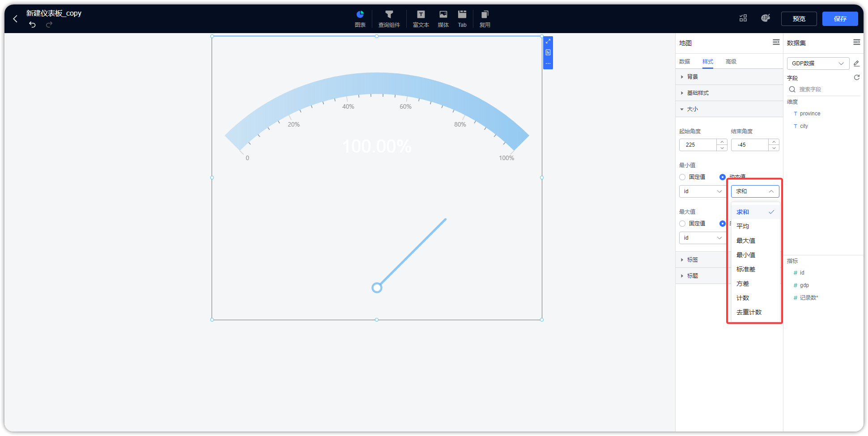868x436 pixels.
Task: Open the 复用 reuse tool
Action: (485, 19)
